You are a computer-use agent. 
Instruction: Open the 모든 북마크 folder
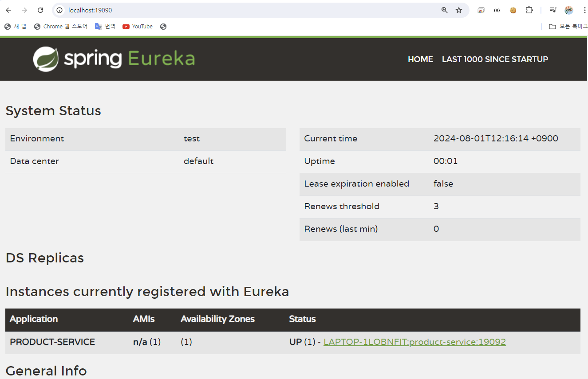[568, 27]
